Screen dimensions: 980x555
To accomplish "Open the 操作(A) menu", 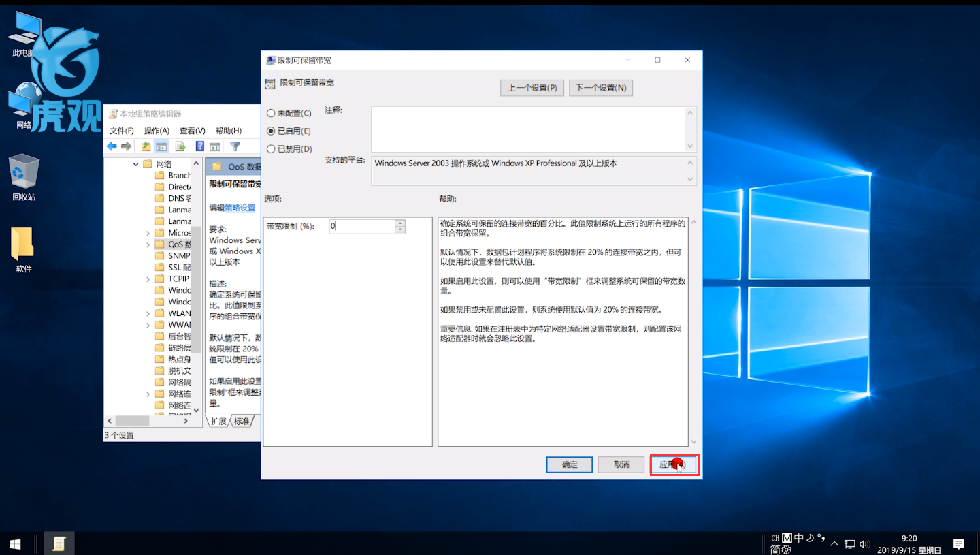I will (157, 131).
